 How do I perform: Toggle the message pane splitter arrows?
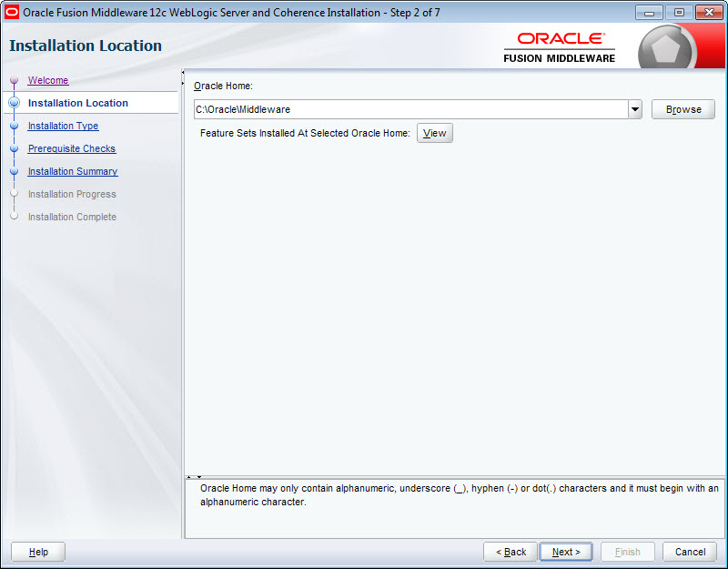click(x=194, y=477)
